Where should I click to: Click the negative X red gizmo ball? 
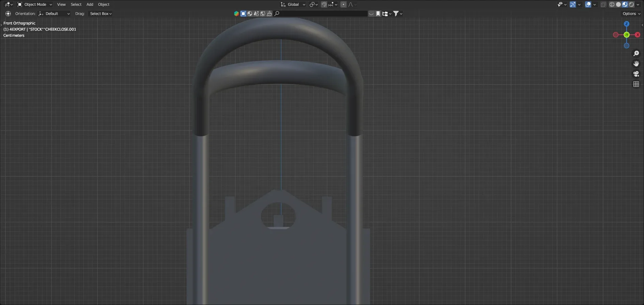pyautogui.click(x=616, y=35)
